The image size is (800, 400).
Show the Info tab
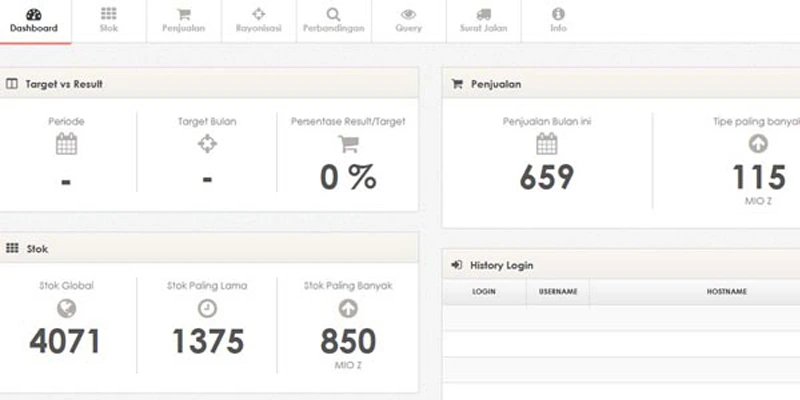[558, 21]
